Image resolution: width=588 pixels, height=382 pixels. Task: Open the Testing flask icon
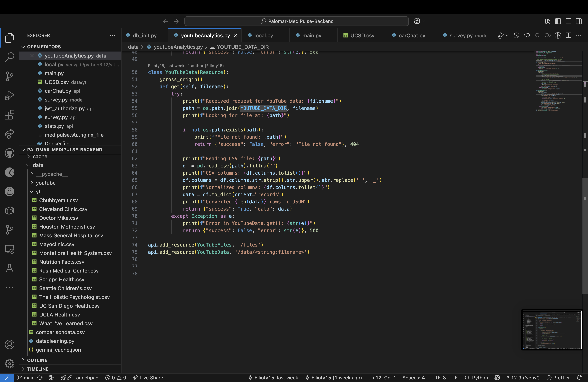[x=9, y=268]
